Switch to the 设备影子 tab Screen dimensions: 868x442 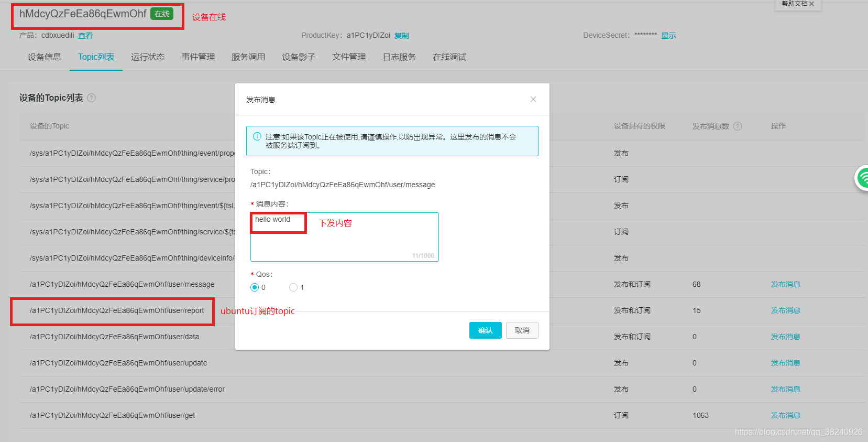(299, 57)
